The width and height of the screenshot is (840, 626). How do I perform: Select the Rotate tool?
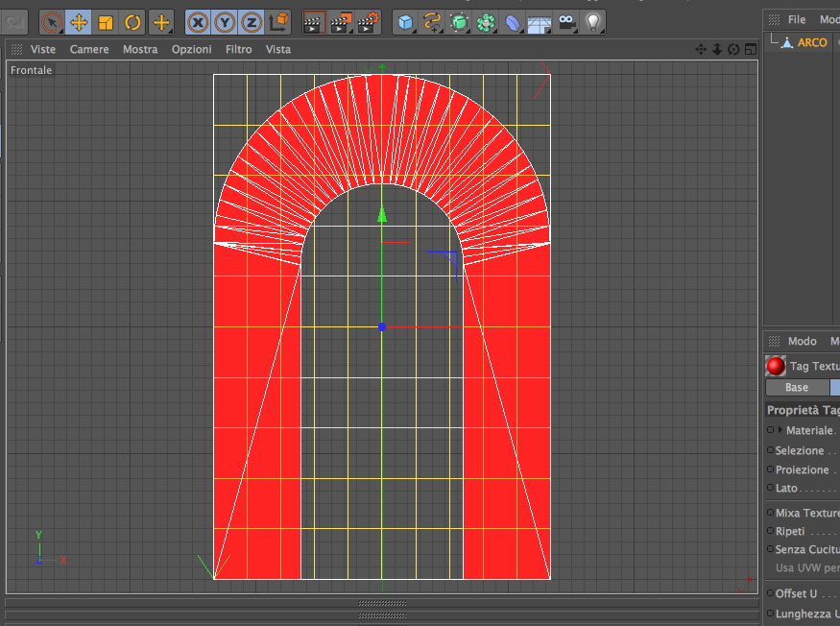coord(132,21)
